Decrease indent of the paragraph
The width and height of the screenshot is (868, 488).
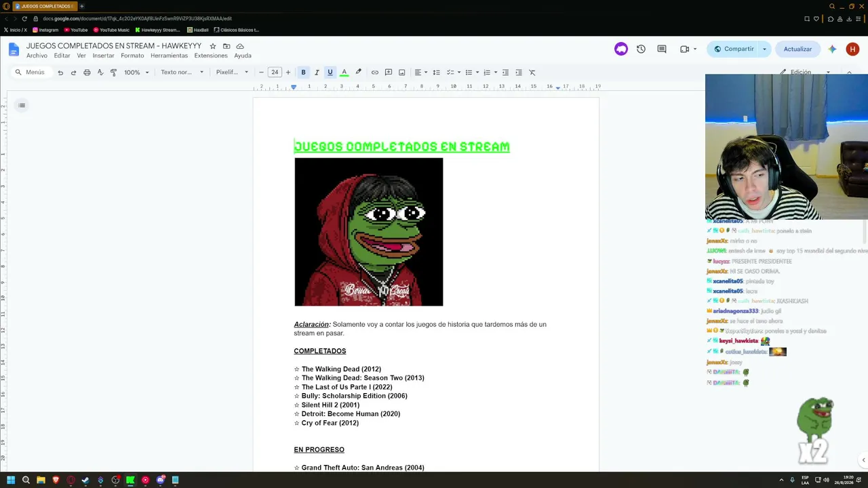505,73
